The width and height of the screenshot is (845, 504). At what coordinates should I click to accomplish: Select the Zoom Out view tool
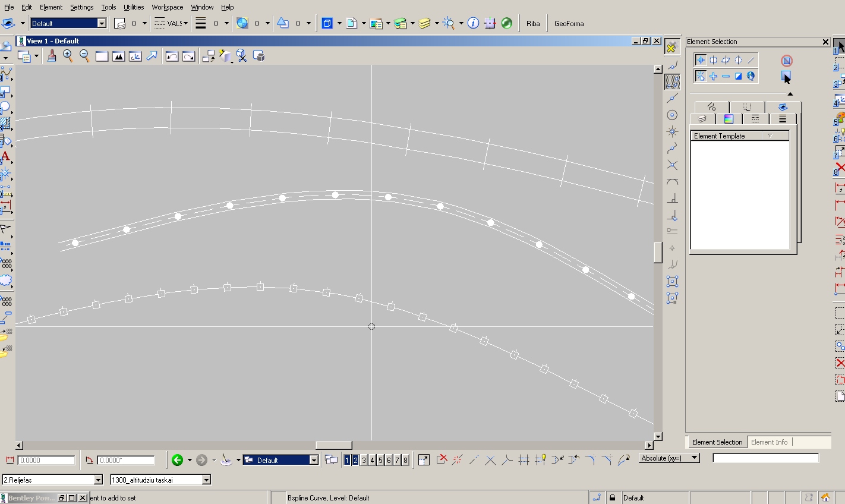point(84,56)
